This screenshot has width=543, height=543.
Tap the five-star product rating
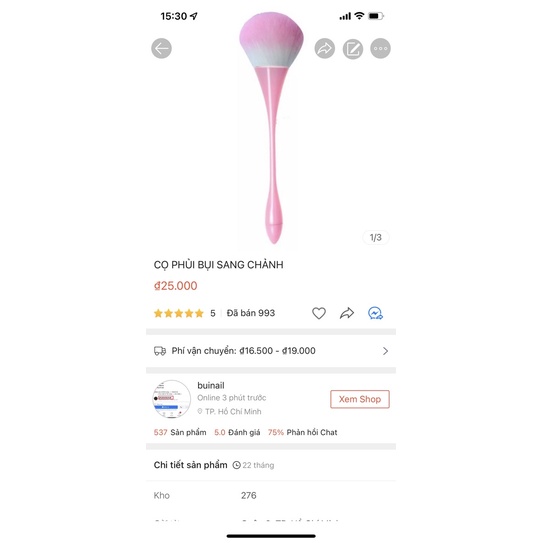tap(179, 313)
